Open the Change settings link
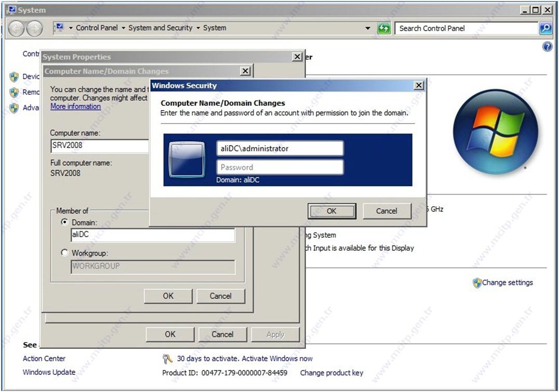Image resolution: width=559 pixels, height=392 pixels. [508, 282]
